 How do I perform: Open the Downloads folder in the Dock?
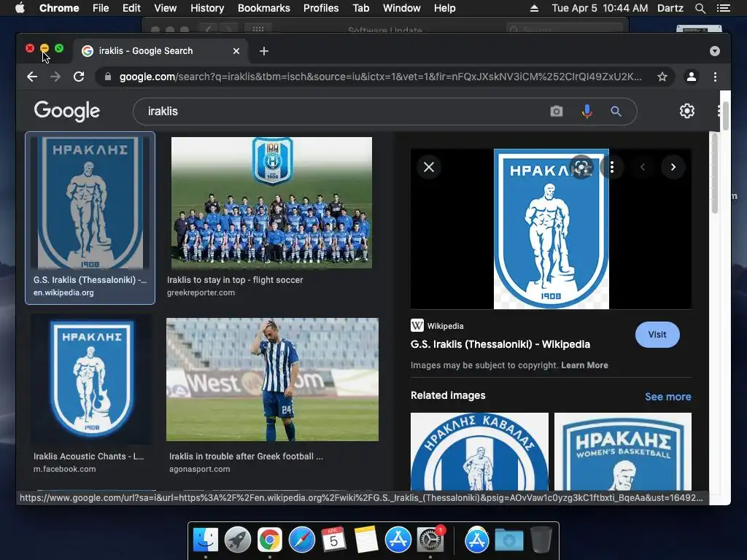pos(508,540)
